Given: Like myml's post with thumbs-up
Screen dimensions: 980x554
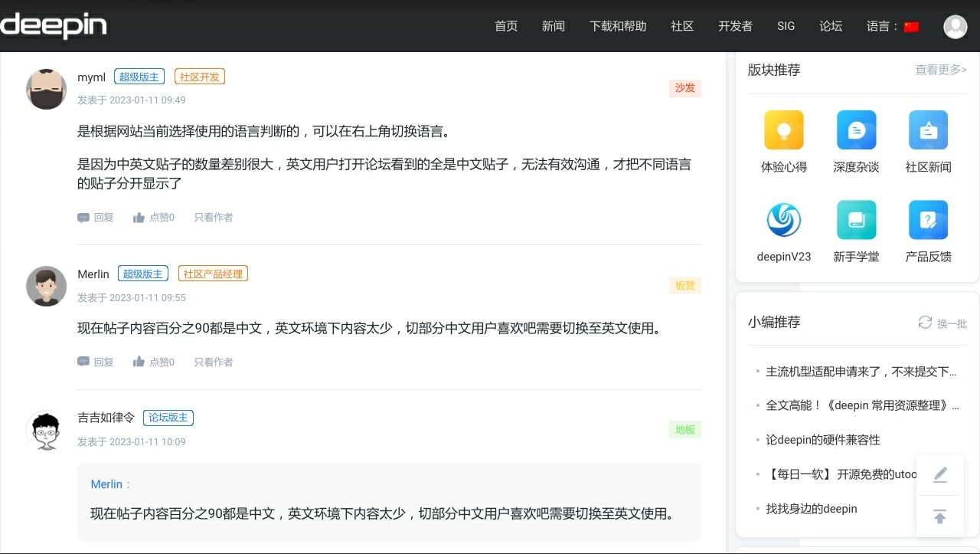Looking at the screenshot, I should (153, 218).
